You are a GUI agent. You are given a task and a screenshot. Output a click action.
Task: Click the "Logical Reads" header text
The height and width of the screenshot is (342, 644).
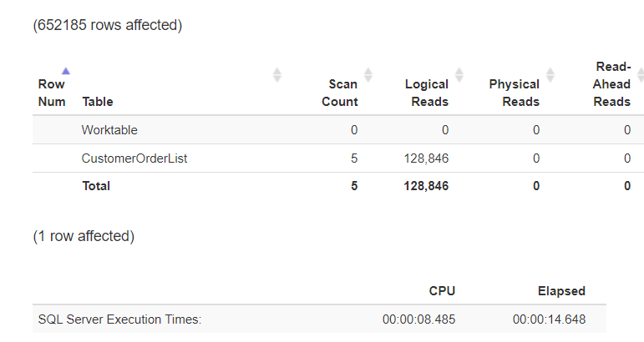427,93
